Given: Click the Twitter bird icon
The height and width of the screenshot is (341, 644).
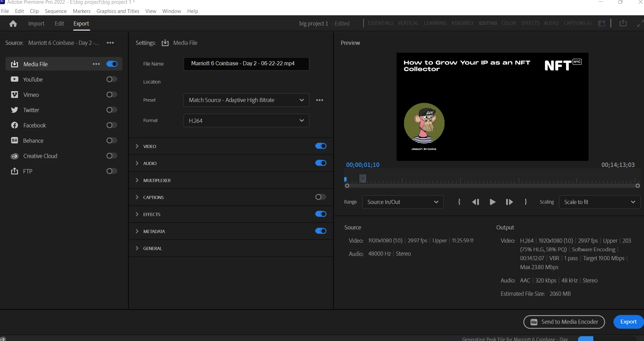Looking at the screenshot, I should pyautogui.click(x=15, y=110).
